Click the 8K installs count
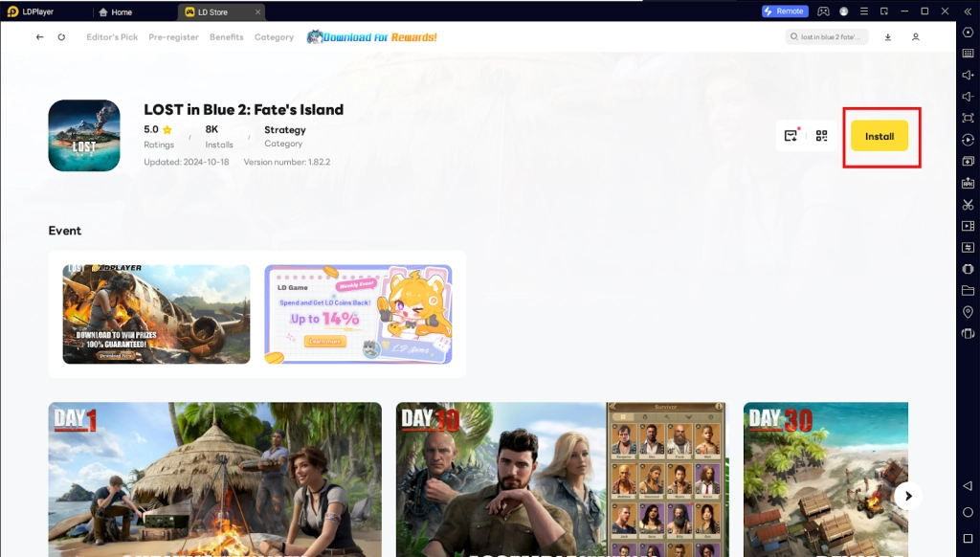 click(x=212, y=129)
